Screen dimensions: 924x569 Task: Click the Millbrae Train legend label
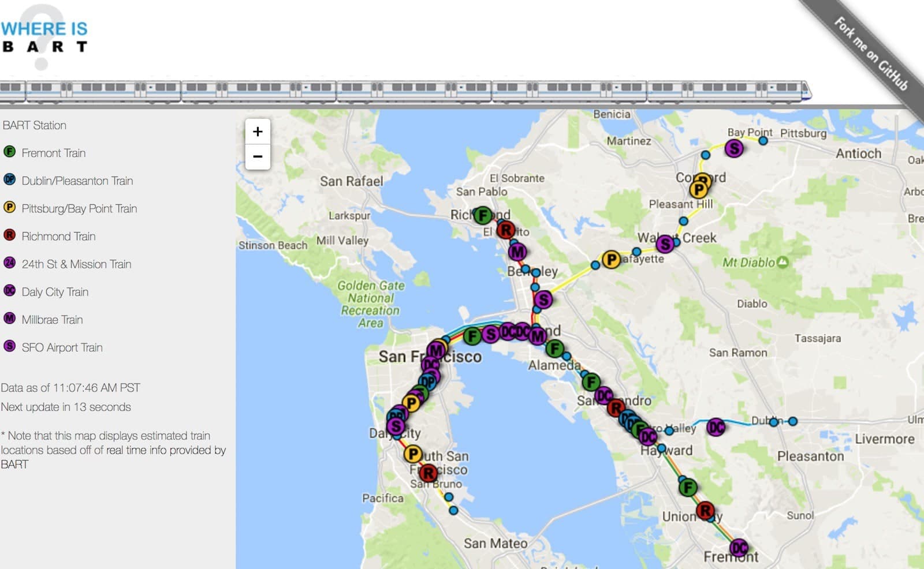click(52, 320)
